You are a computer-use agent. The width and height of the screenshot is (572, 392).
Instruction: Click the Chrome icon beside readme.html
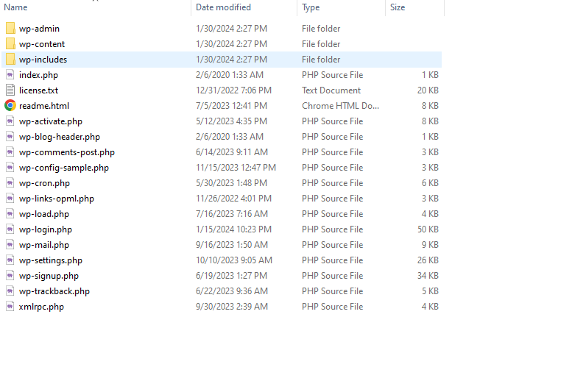coord(10,106)
